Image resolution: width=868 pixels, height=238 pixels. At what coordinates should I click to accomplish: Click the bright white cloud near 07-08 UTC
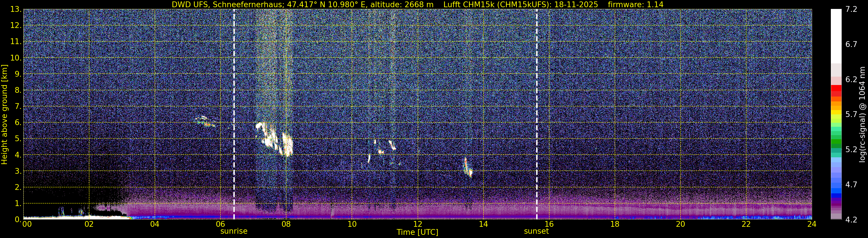[274, 139]
